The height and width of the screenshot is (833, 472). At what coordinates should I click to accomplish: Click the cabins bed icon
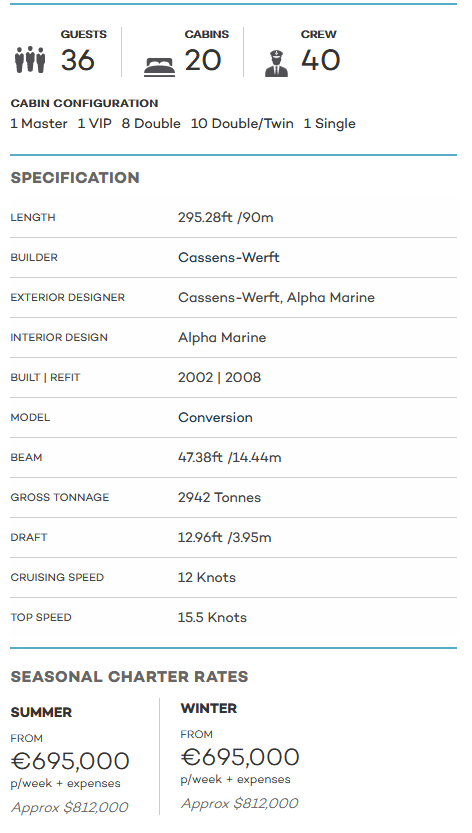159,68
